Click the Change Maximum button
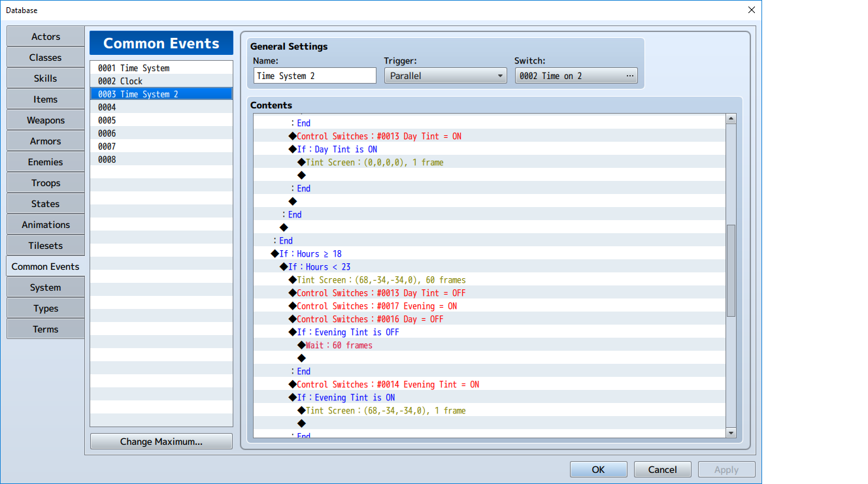Screen dimensions: 868x484 point(161,442)
